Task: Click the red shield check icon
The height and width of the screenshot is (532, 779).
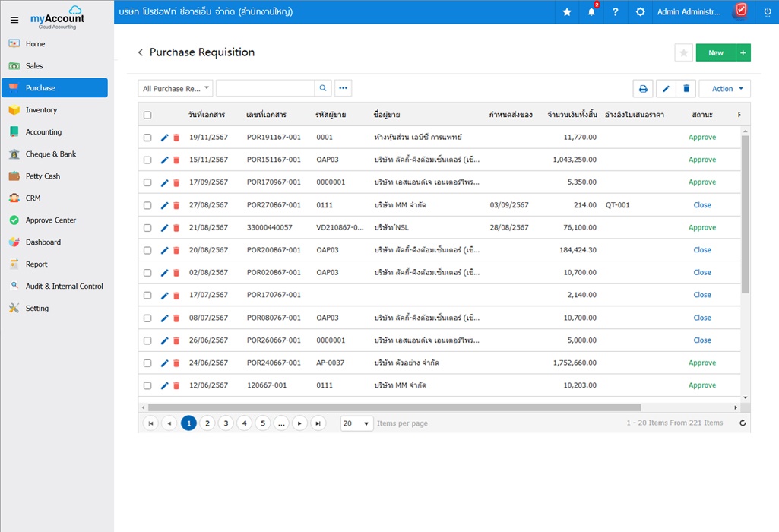Action: pyautogui.click(x=741, y=10)
